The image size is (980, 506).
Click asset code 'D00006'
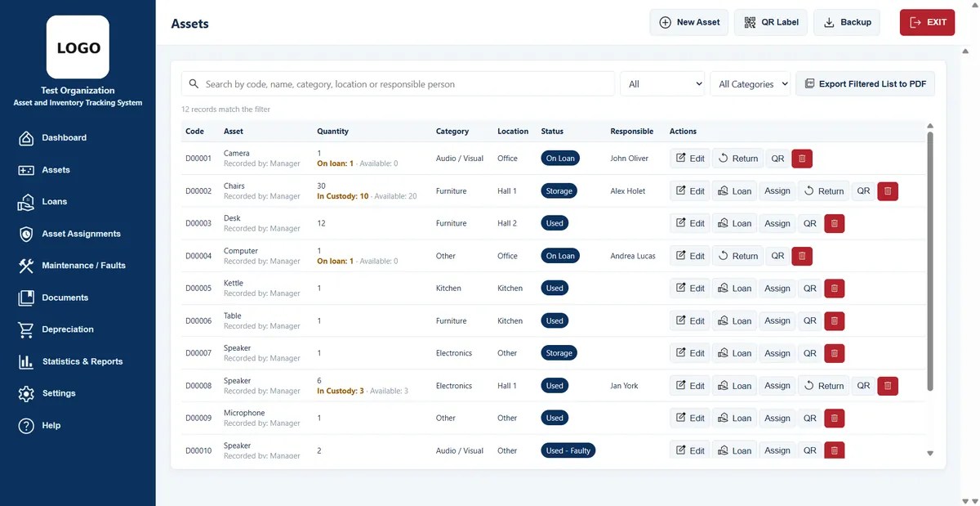pos(198,321)
